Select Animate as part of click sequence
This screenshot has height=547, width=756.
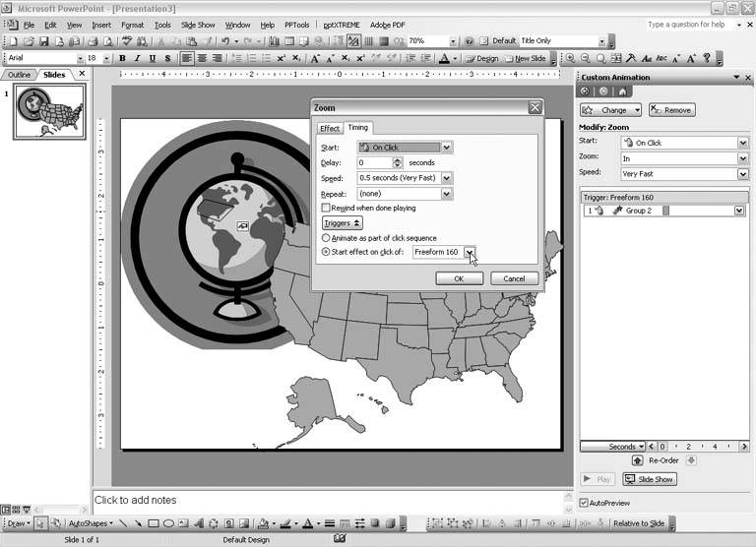[327, 238]
